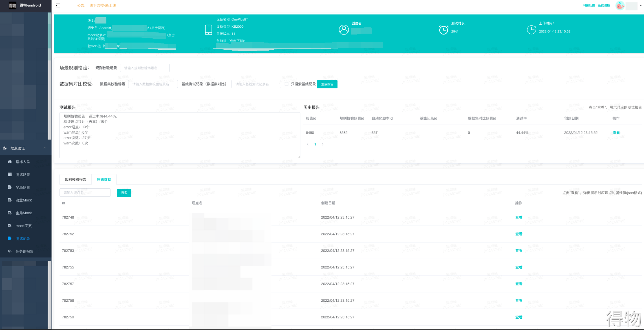Select the 原始数据 tab
Viewport: 644px width, 330px height.
coord(104,179)
